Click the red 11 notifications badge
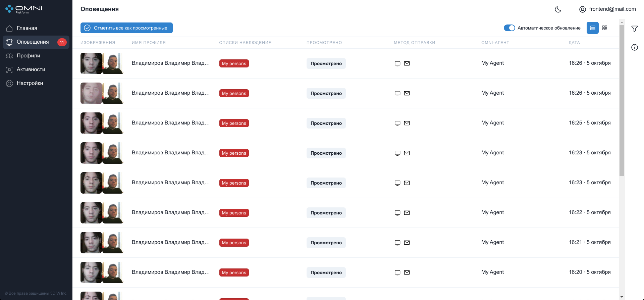Image resolution: width=644 pixels, height=300 pixels. (62, 42)
